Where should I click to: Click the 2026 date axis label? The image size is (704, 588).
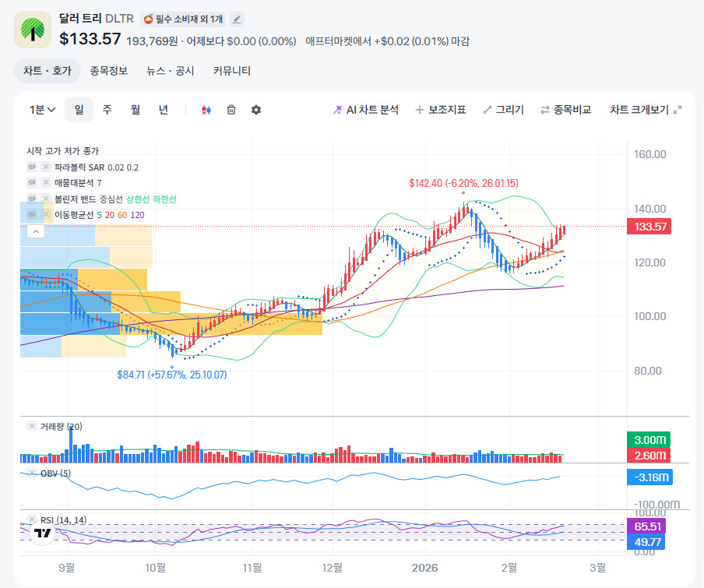424,568
